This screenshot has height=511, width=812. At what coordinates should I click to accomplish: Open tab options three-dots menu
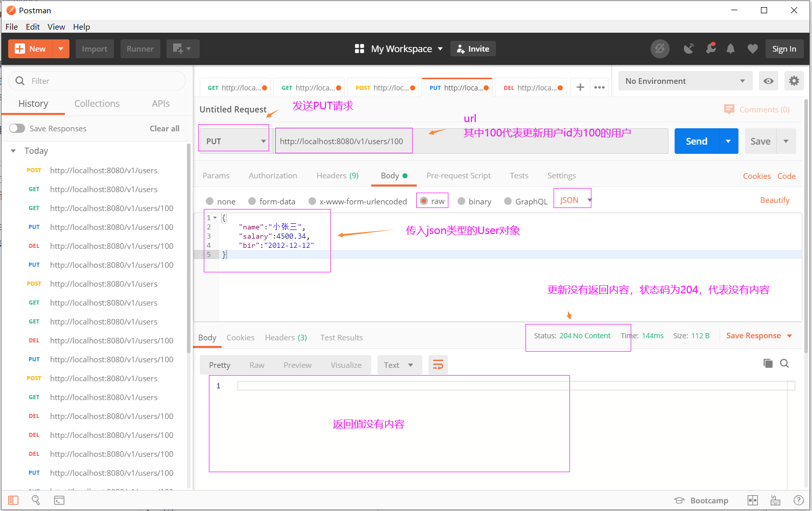[600, 87]
